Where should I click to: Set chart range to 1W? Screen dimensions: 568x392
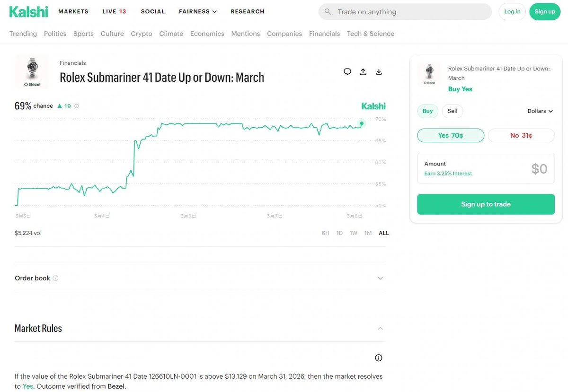(x=354, y=233)
